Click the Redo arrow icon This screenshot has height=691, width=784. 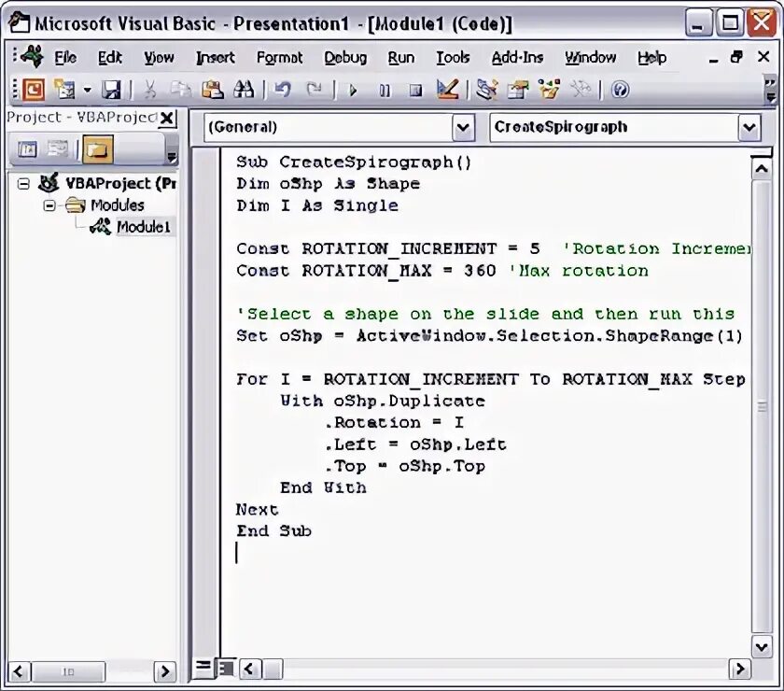click(x=315, y=90)
